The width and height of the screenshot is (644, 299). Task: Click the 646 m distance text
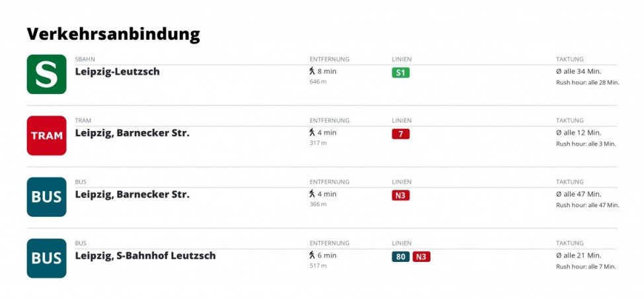click(x=318, y=82)
